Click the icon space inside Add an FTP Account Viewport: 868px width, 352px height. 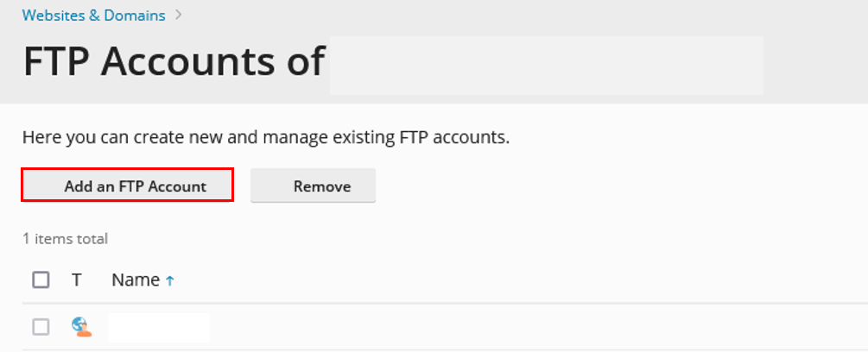pos(47,185)
